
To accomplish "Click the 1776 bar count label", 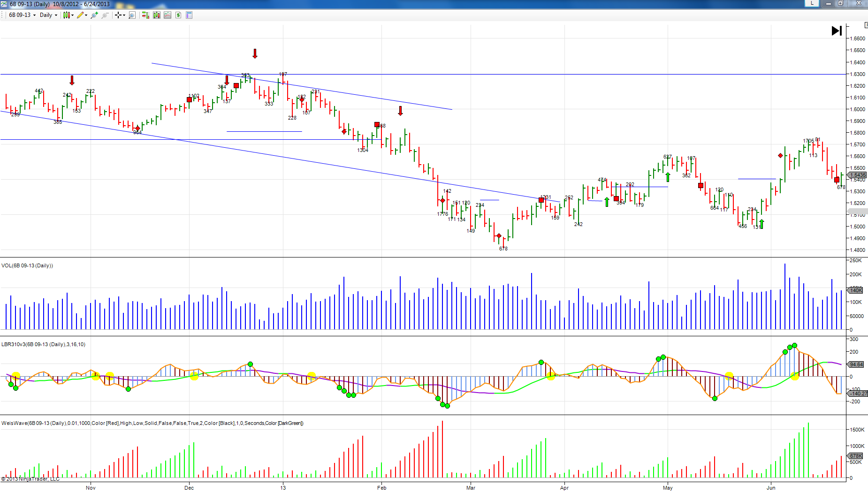I will 442,214.
